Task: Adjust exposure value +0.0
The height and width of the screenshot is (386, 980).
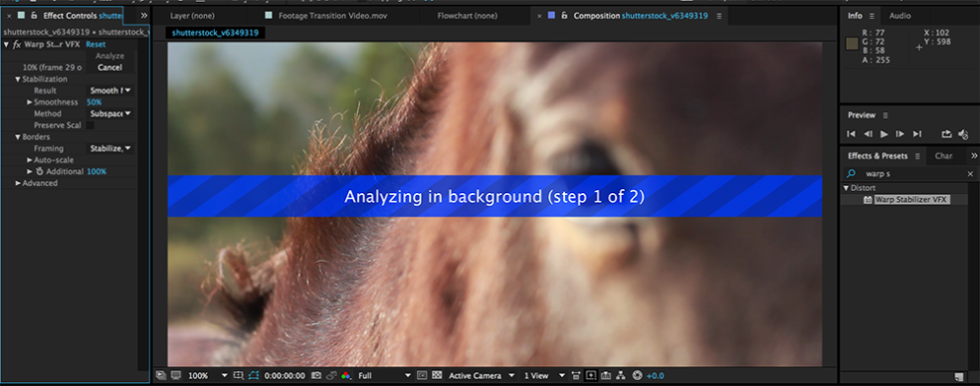Action: pos(655,375)
